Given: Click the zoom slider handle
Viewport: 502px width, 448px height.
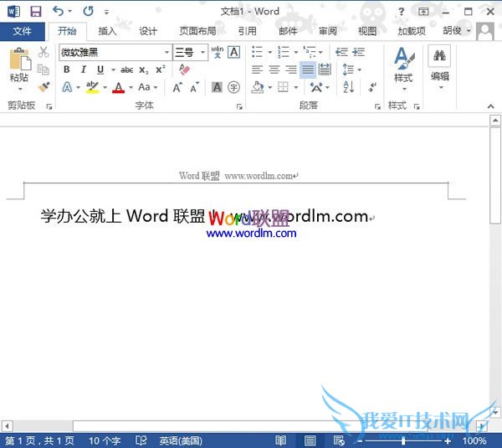Looking at the screenshot, I should pyautogui.click(x=403, y=441).
